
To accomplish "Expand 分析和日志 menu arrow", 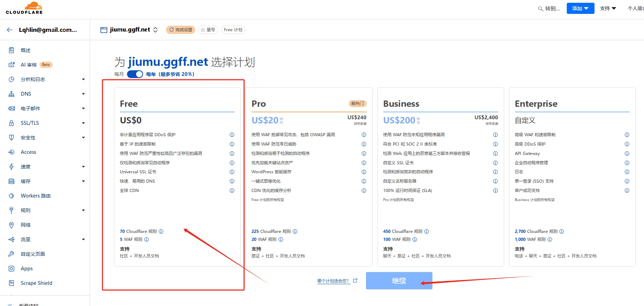I will click(x=83, y=79).
